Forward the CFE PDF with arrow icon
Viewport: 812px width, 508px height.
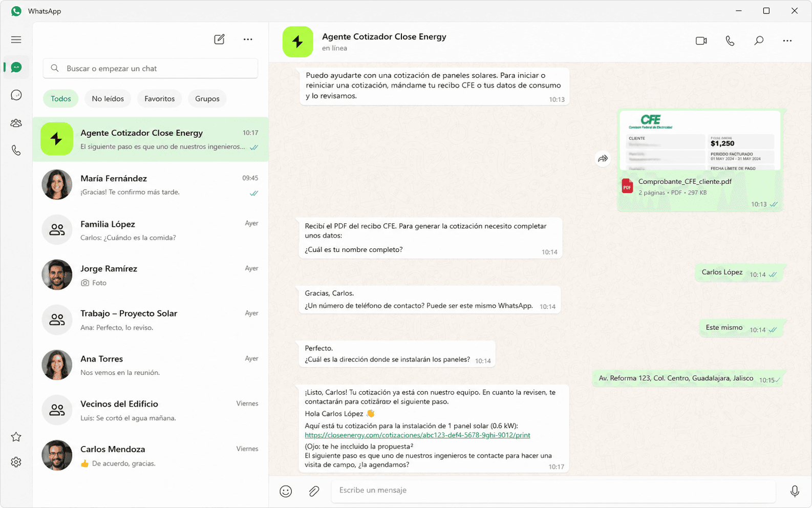(603, 159)
